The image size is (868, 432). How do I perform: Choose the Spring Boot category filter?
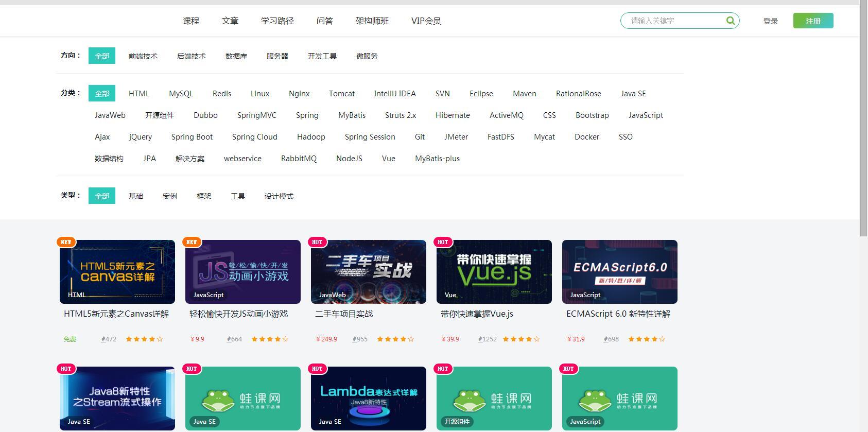click(192, 137)
